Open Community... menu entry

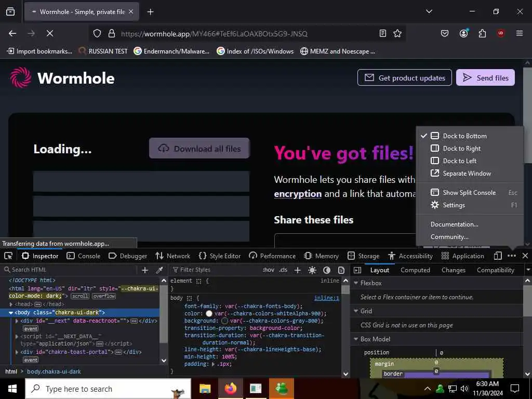470,237
